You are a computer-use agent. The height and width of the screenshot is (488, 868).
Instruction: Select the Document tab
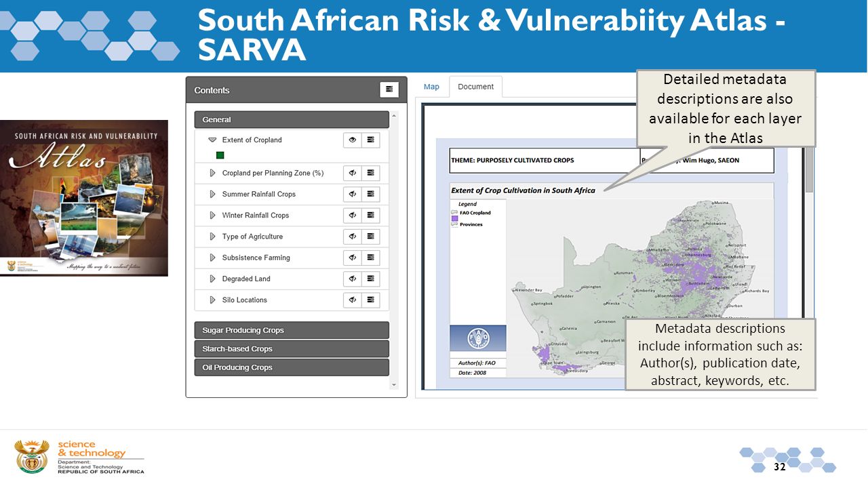pos(475,87)
